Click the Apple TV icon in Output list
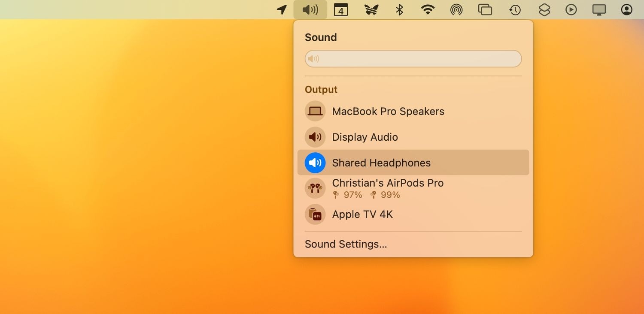 (x=315, y=214)
